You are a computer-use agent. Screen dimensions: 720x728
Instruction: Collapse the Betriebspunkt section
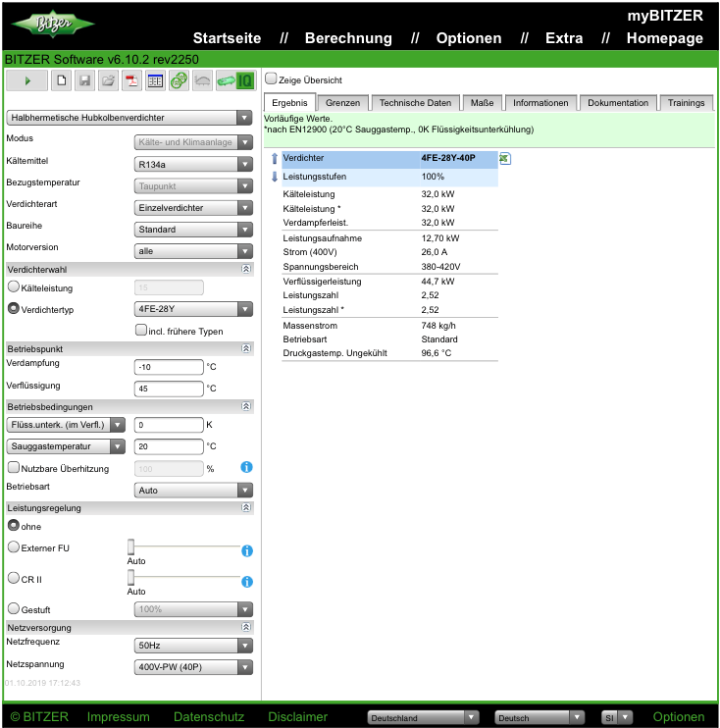246,348
